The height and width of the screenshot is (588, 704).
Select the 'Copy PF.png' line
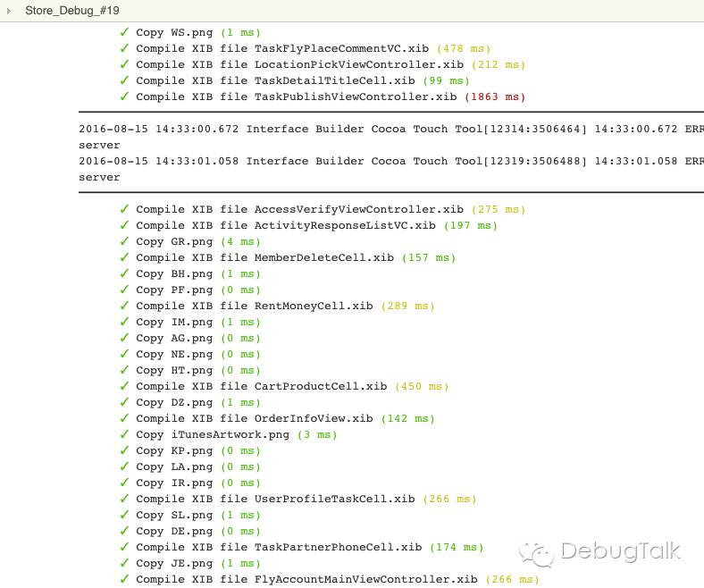pos(190,290)
